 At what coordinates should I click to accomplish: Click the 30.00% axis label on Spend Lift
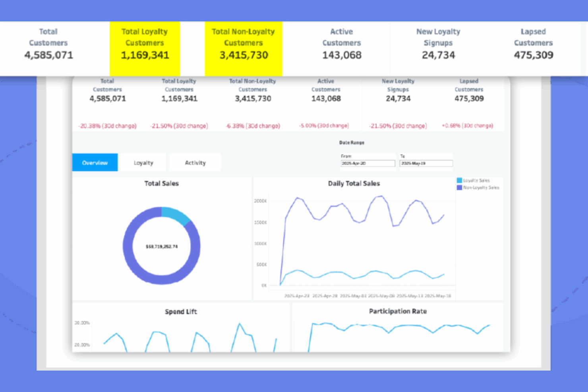82,323
